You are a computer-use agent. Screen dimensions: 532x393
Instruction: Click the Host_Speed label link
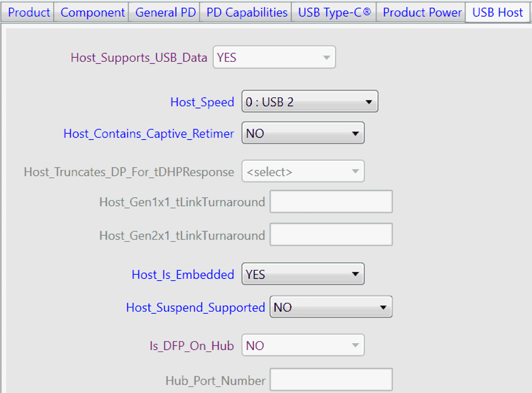point(202,102)
